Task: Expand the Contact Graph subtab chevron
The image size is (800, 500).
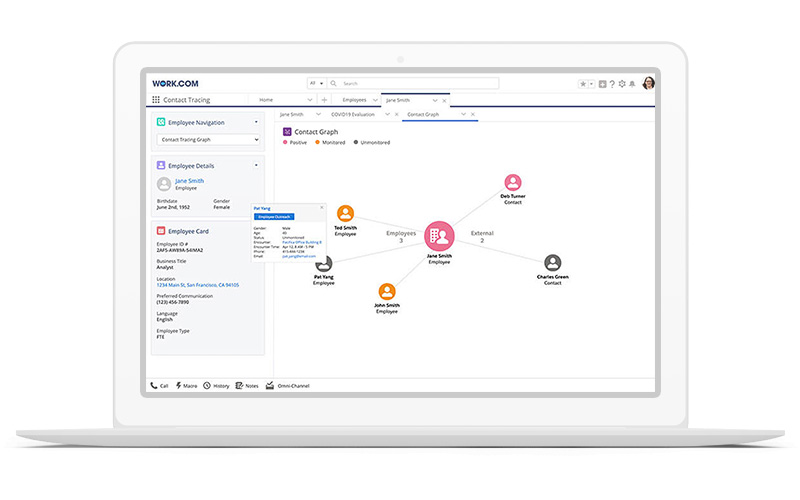Action: tap(463, 114)
